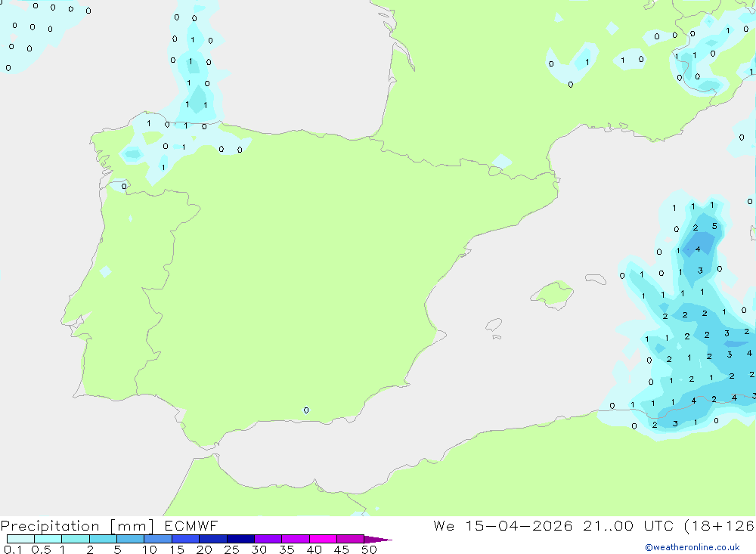Pick the lightest legend swatch between 0.1 and 0.5
The width and height of the screenshot is (756, 554).
tap(20, 539)
